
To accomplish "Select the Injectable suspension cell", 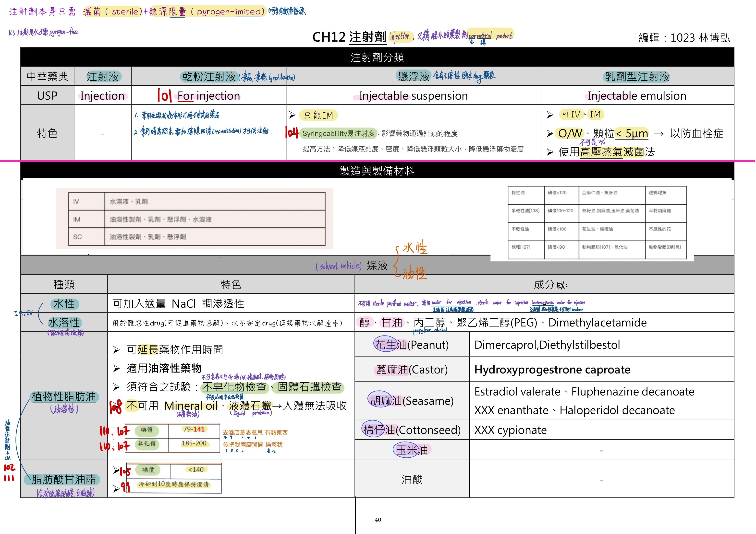I will (413, 96).
